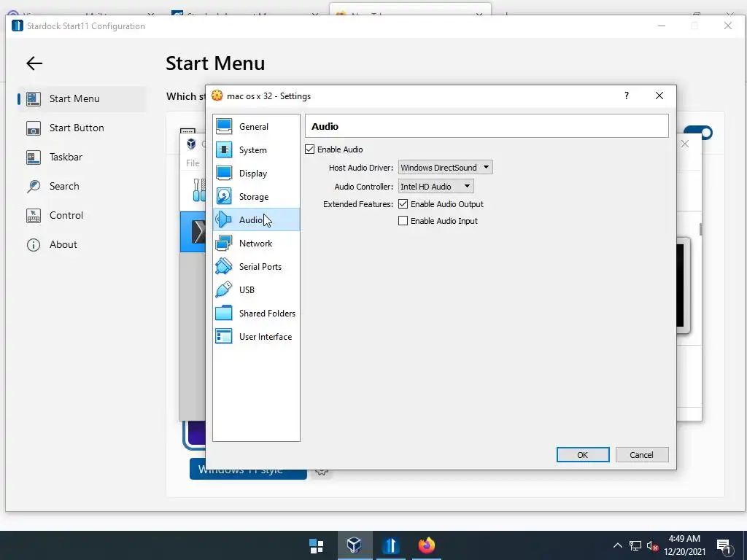Open USB settings category icon
Screen dimensions: 747x560
coord(224,290)
